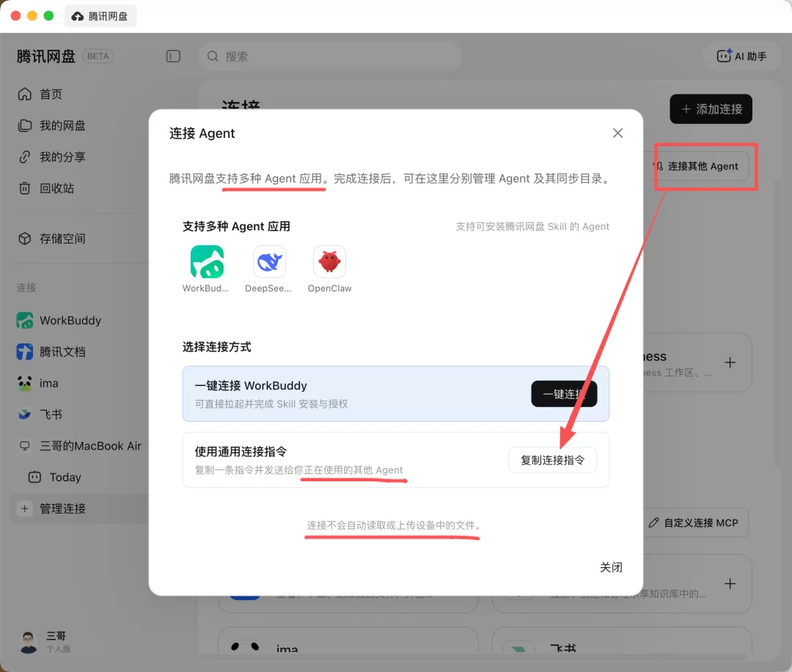Toggle the sidebar collapse icon
The height and width of the screenshot is (672, 792).
[173, 56]
